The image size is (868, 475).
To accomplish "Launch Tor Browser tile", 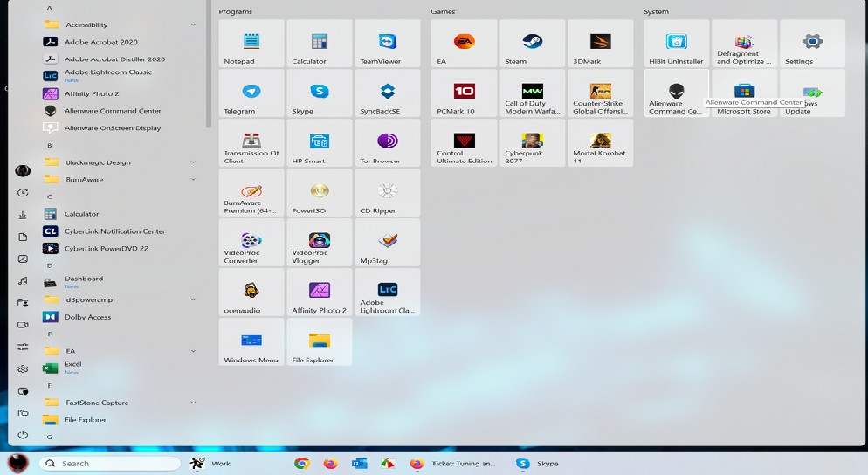I will click(388, 144).
